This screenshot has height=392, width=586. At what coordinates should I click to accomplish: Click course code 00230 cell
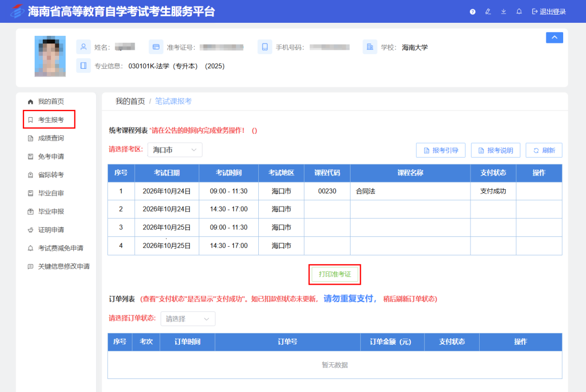click(327, 191)
